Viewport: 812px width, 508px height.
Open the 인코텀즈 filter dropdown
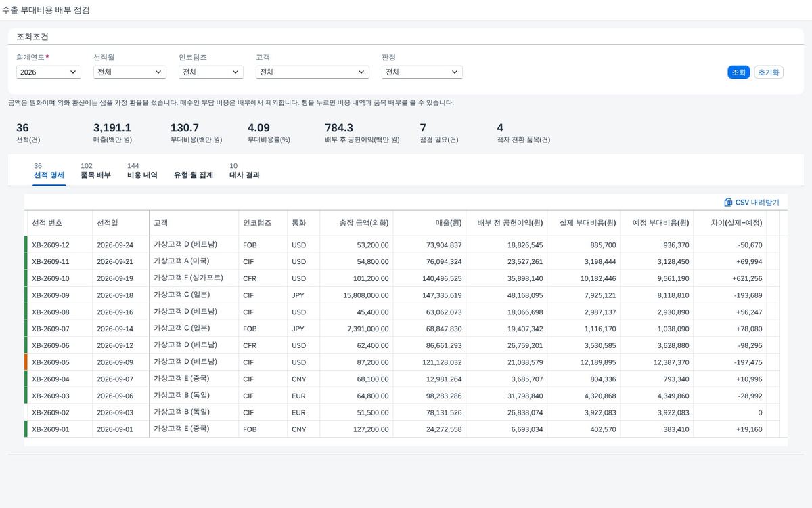click(210, 72)
